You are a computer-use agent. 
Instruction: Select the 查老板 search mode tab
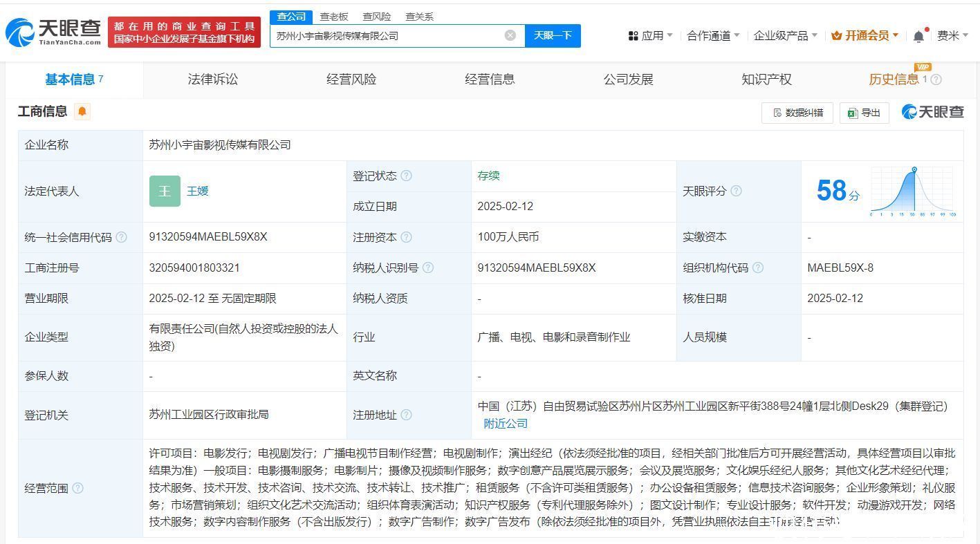pyautogui.click(x=334, y=17)
